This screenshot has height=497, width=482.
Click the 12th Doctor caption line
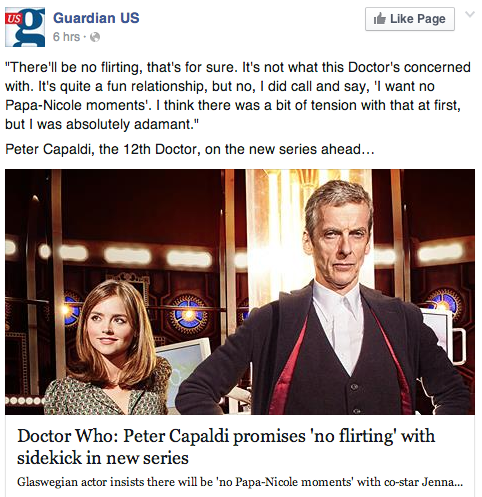pos(190,149)
